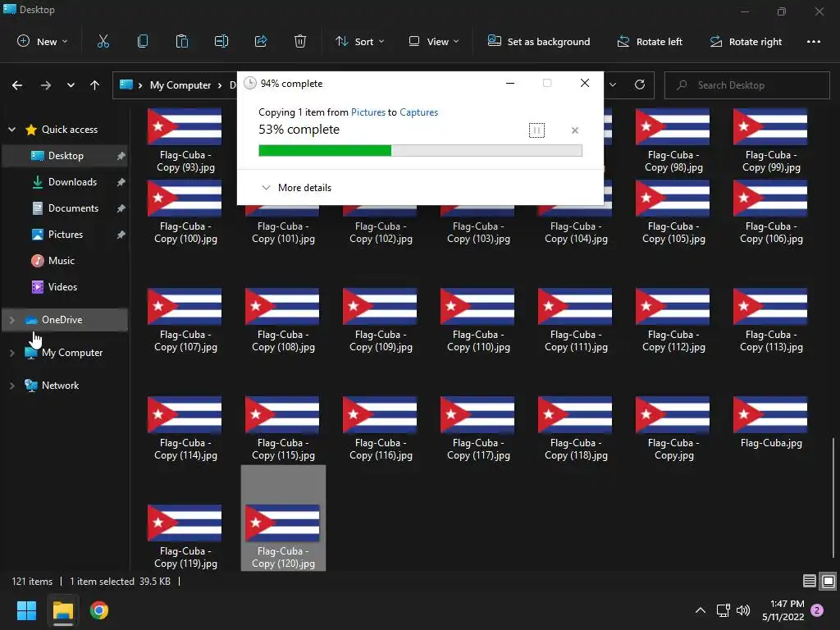
Task: Pause the copy operation
Action: coord(536,130)
